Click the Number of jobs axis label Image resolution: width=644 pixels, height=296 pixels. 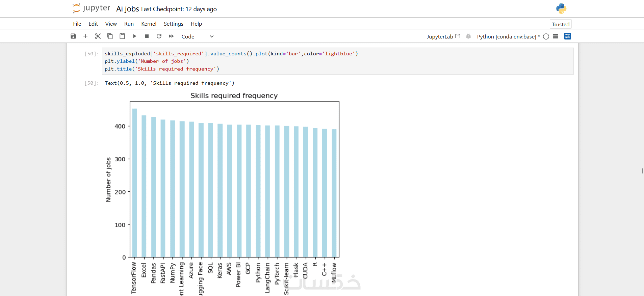coord(108,180)
